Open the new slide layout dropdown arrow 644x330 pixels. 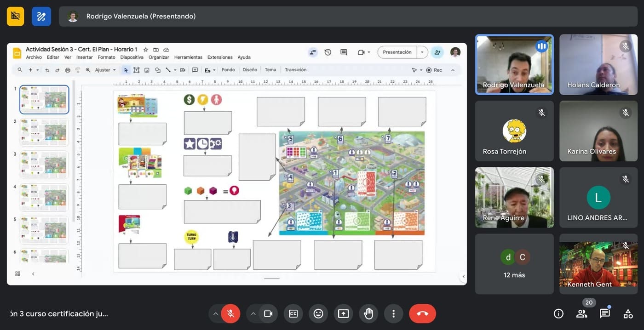[38, 70]
